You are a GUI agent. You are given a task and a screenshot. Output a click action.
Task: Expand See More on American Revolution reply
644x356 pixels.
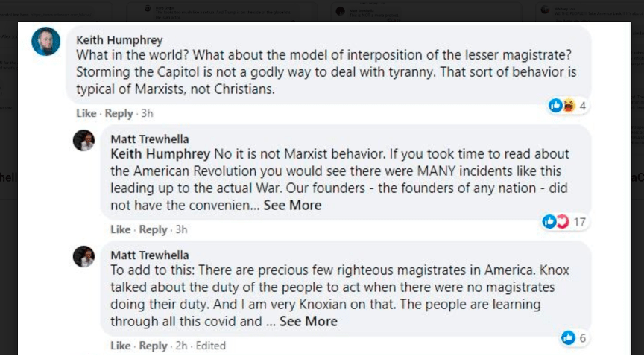(x=292, y=205)
